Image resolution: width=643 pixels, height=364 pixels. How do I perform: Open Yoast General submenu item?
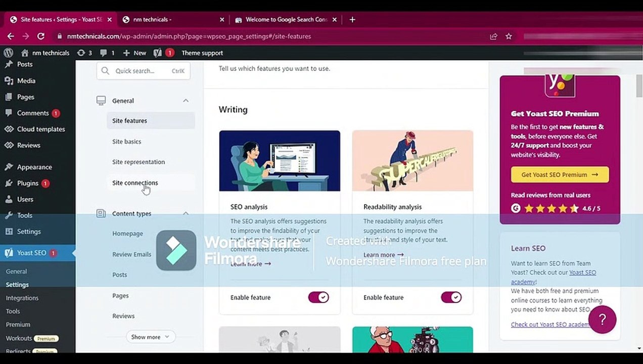[16, 271]
